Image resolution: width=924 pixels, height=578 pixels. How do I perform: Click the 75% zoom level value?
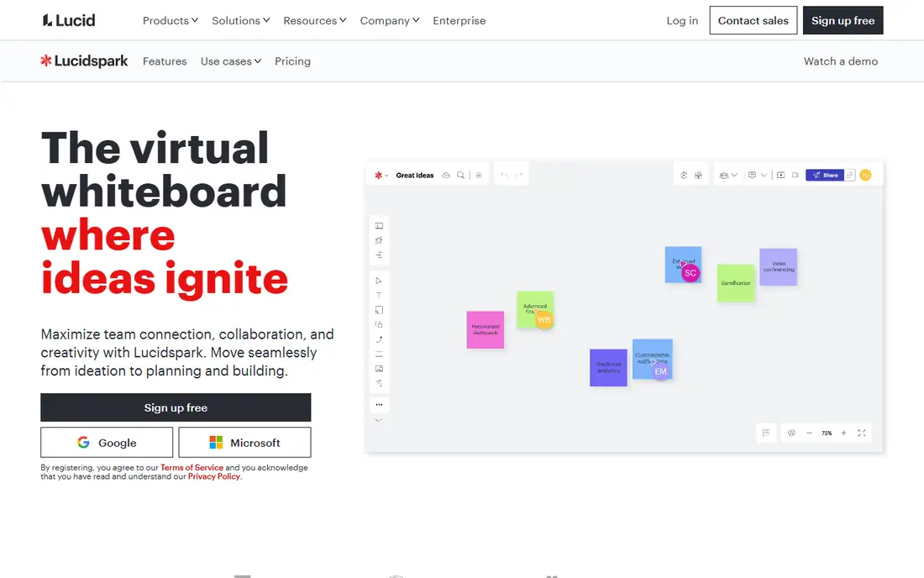coord(827,433)
